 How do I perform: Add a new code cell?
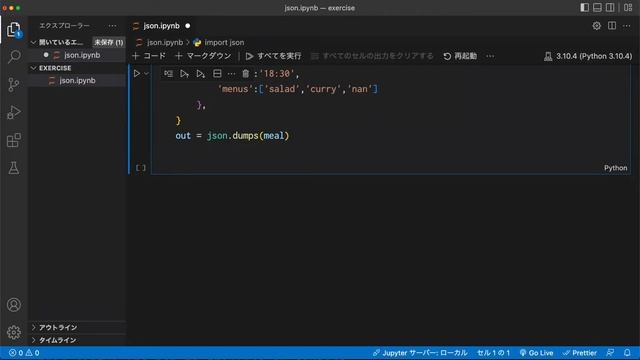point(149,56)
